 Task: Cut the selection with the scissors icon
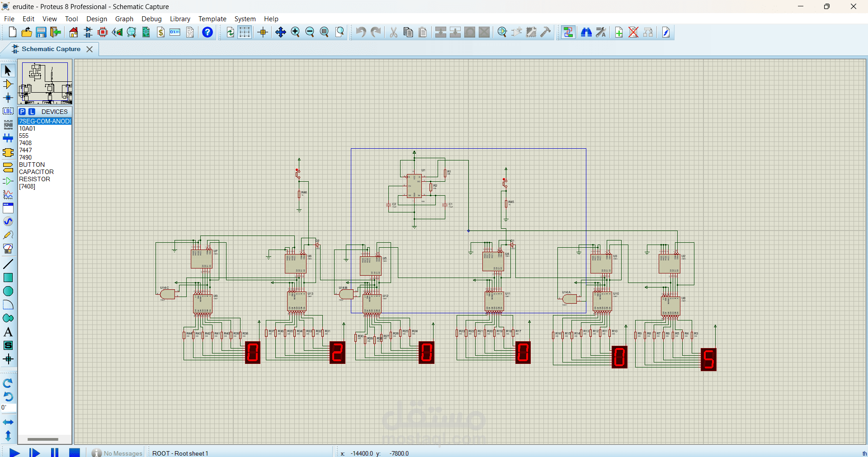point(394,32)
